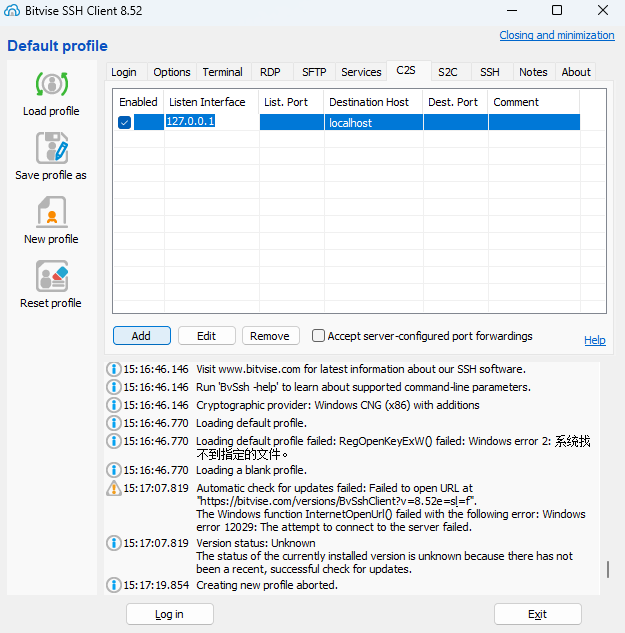
Task: Click warning icon beside update check failed entry
Action: tap(113, 488)
